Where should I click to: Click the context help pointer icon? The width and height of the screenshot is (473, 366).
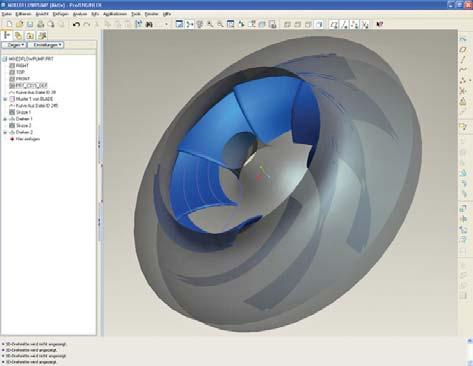tap(379, 24)
